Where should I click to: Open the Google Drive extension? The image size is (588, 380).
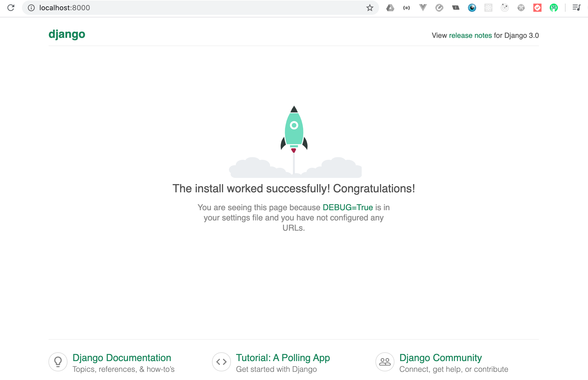click(x=390, y=8)
